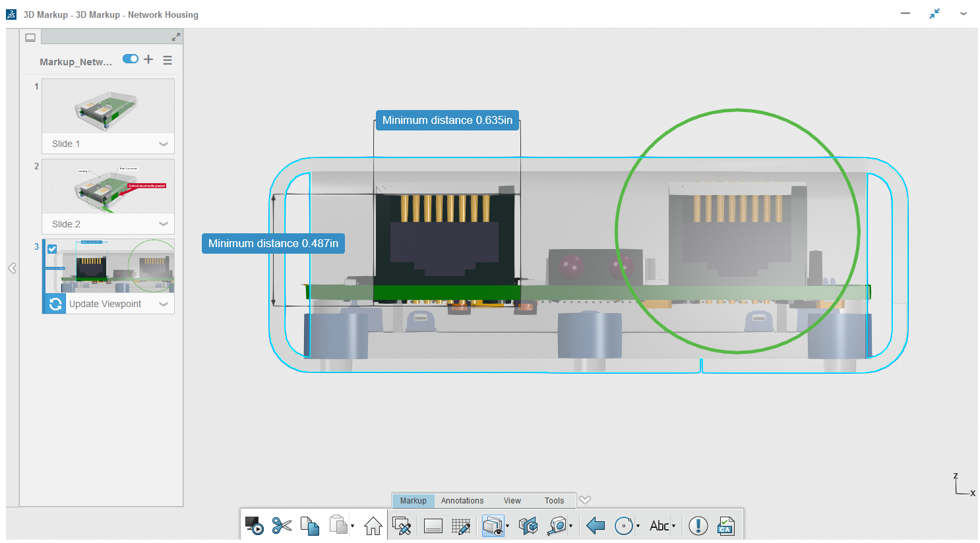Click the add slide plus icon
980x543 pixels.
tap(148, 59)
